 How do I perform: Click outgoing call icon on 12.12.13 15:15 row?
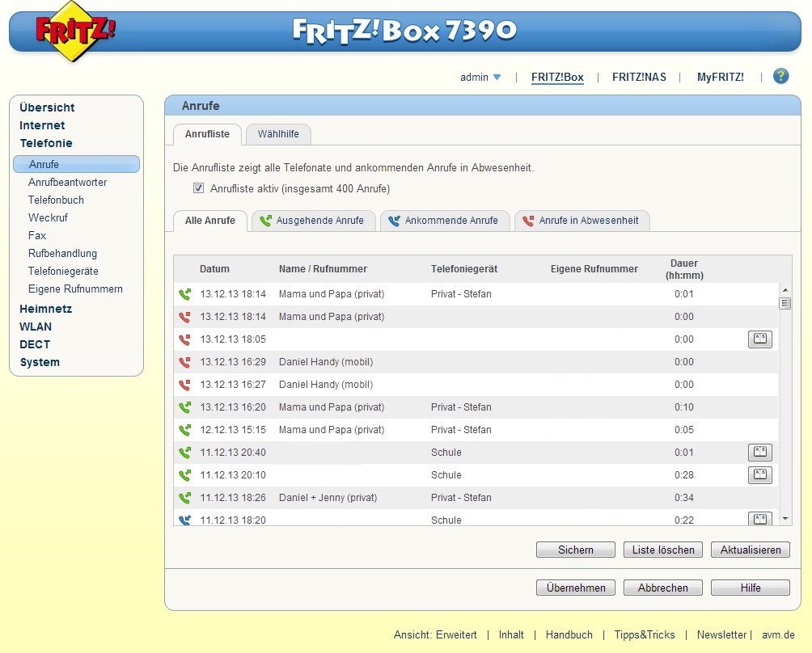coord(184,430)
